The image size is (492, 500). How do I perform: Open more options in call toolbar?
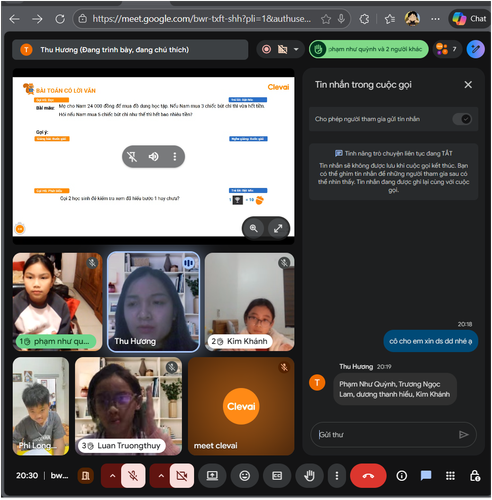(337, 476)
